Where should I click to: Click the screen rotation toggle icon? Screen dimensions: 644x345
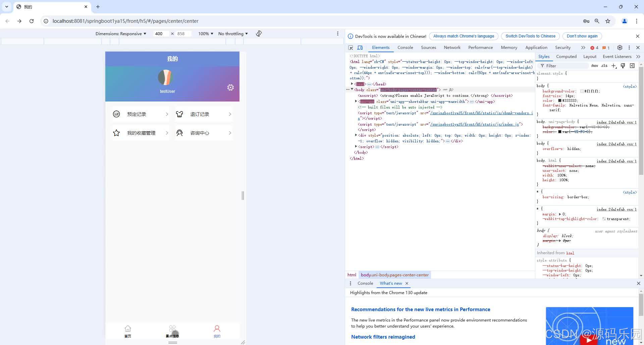pos(258,33)
